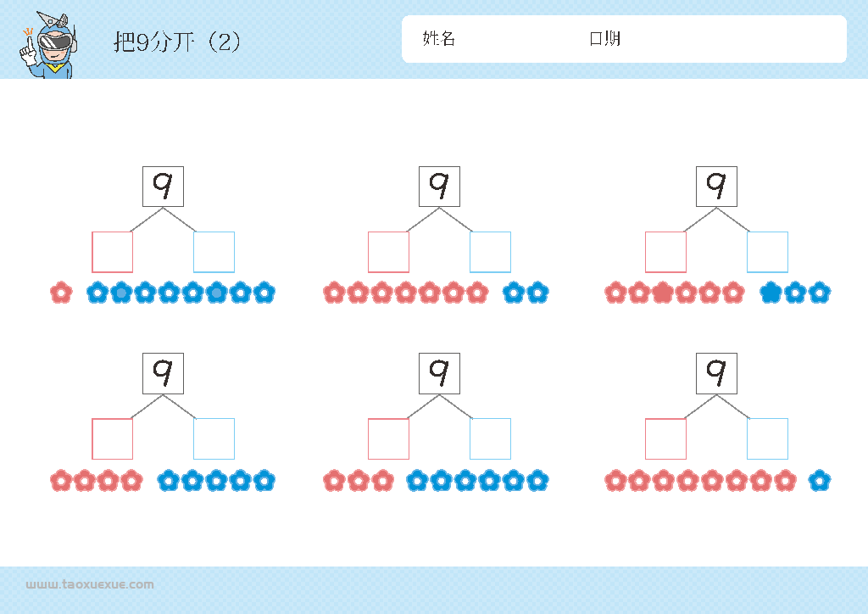Screen dimensions: 868x614
Task: Select the red answer box in the bottom-left problem
Action: (113, 439)
